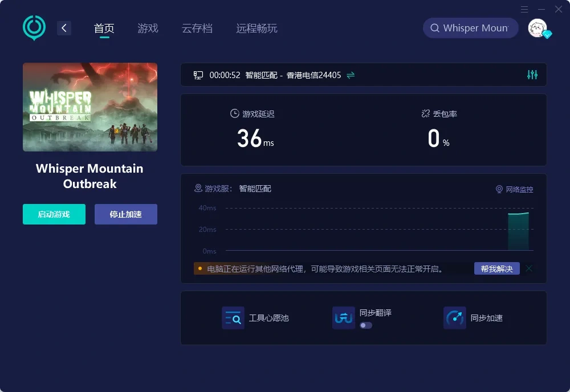The image size is (570, 392).
Task: Click the Whisper Mountain search field
Action: [470, 28]
